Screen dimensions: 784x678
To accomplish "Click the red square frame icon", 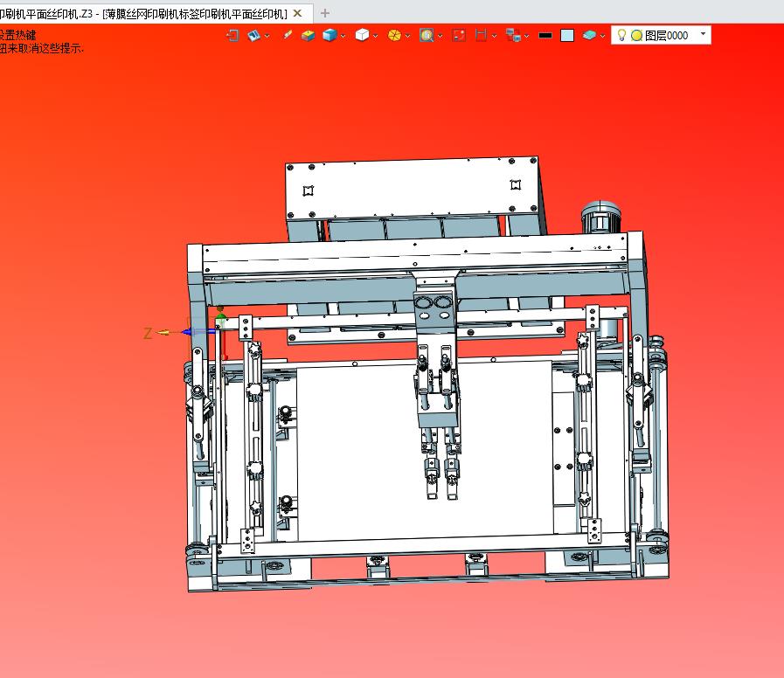I will 458,36.
